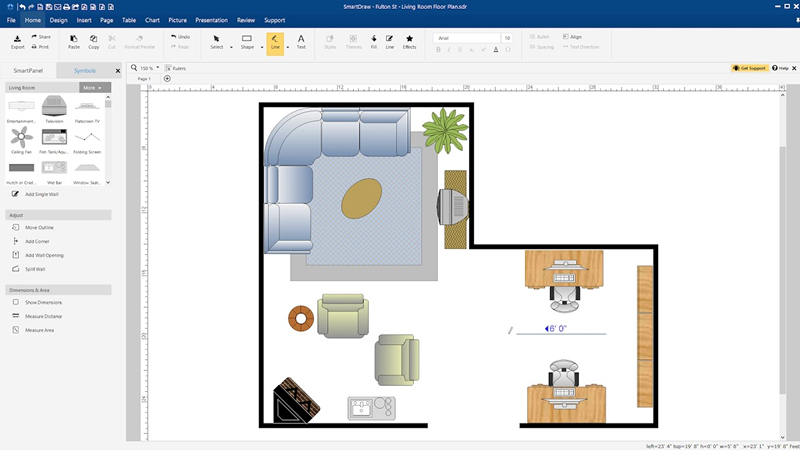This screenshot has height=450, width=800.
Task: Click the Add Single Wall button
Action: (x=45, y=193)
